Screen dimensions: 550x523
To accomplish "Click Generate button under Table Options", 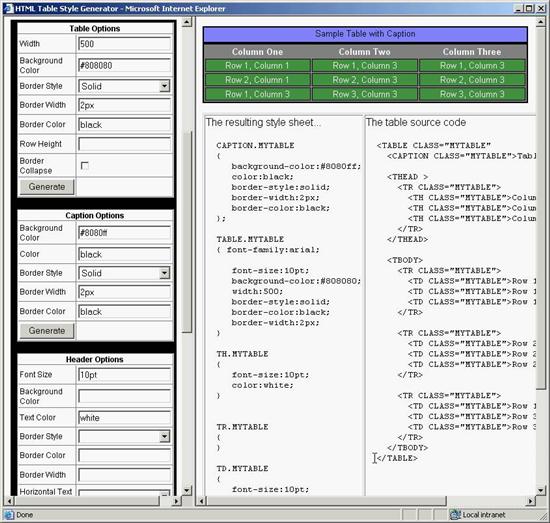I will pos(47,187).
